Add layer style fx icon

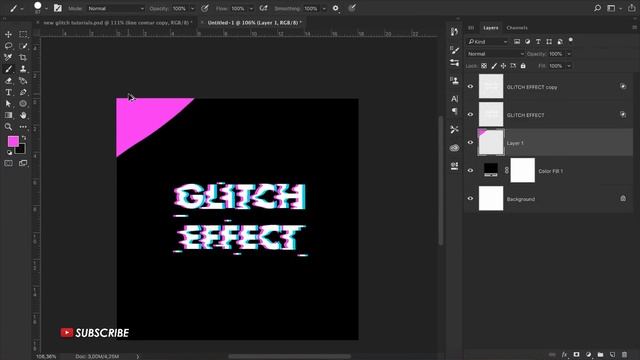[x=564, y=355]
